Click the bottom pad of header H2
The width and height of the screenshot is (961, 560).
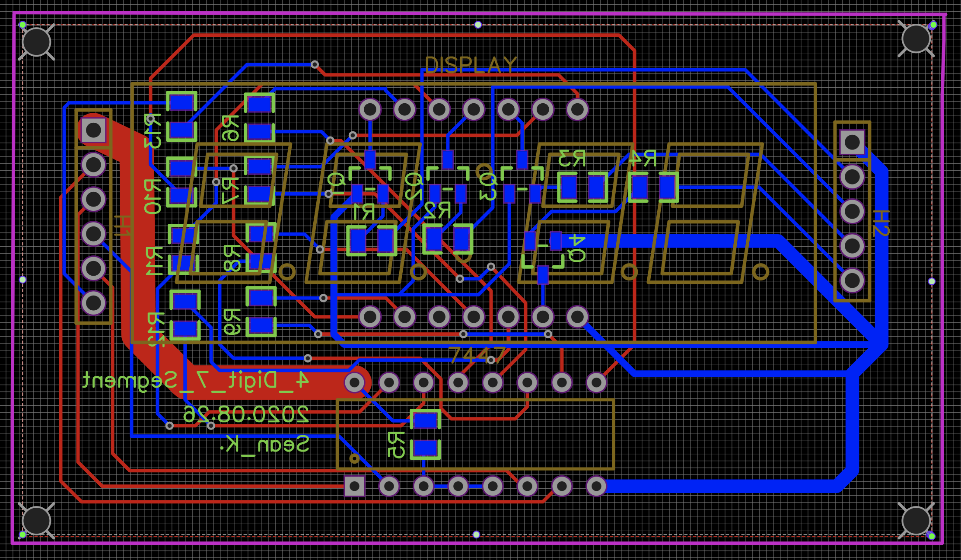[852, 280]
